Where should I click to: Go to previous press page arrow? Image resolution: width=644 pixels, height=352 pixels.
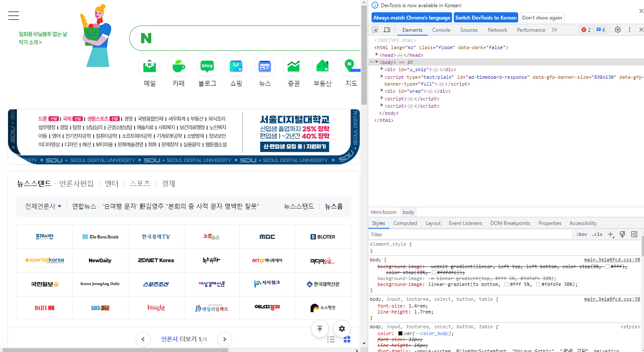[x=143, y=339]
